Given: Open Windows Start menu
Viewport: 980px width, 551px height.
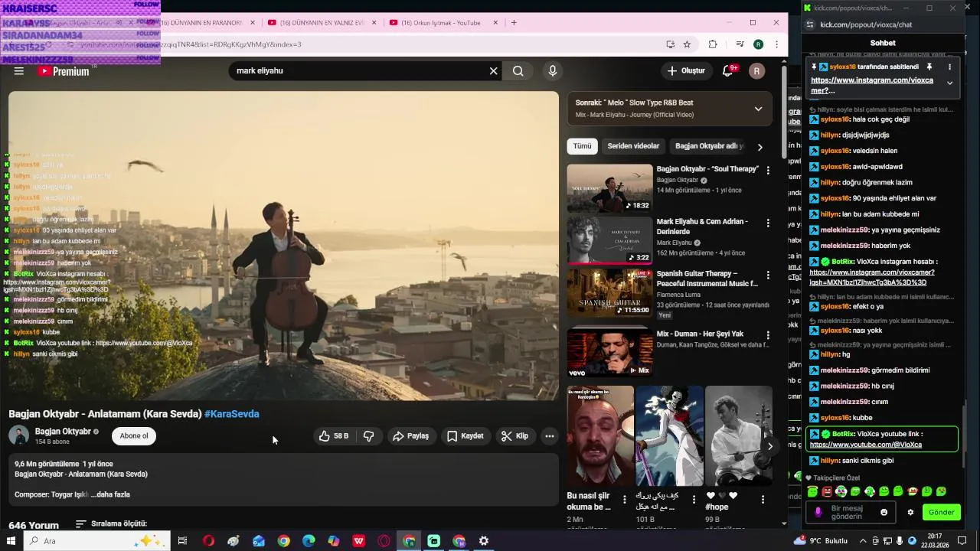Looking at the screenshot, I should pos(11,541).
